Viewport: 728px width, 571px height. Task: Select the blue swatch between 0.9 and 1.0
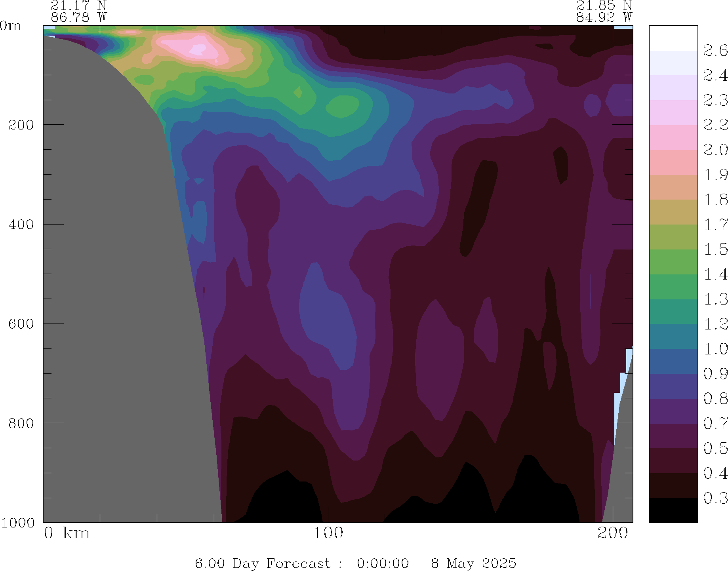[673, 361]
